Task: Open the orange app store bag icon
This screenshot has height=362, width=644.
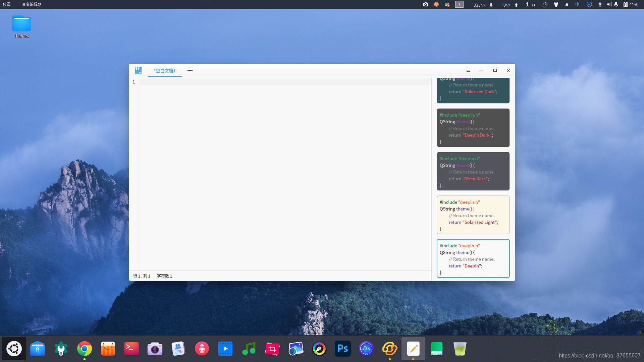Action: 108,349
